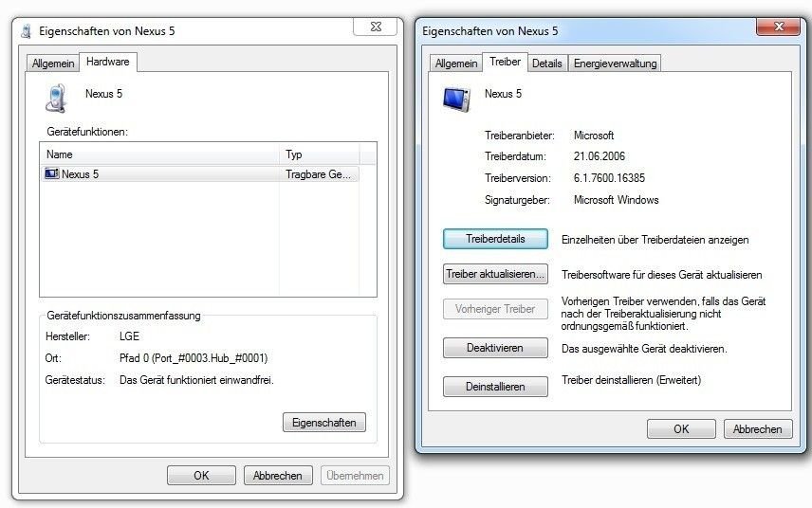Click OK in the left window
Image resolution: width=812 pixels, height=508 pixels.
pos(201,476)
